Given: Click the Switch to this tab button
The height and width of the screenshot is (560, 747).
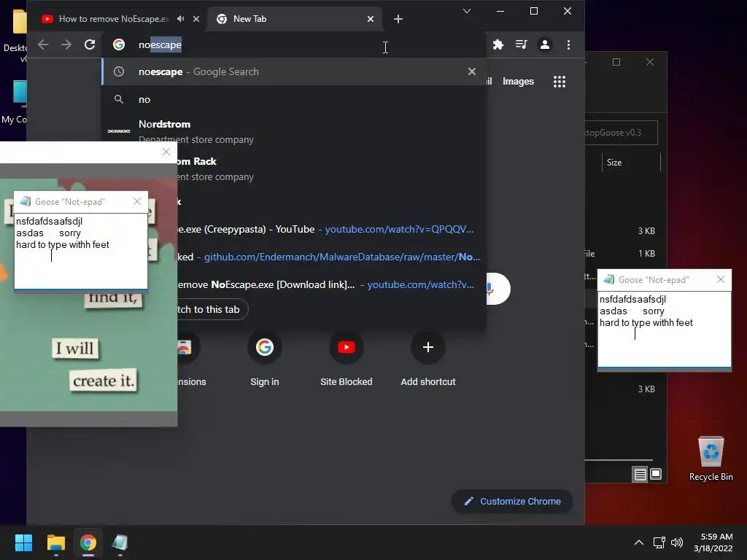Looking at the screenshot, I should (212, 309).
